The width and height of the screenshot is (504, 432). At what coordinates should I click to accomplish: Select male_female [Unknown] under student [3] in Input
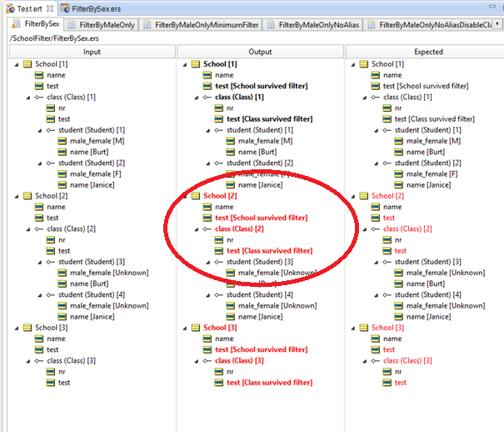(109, 273)
